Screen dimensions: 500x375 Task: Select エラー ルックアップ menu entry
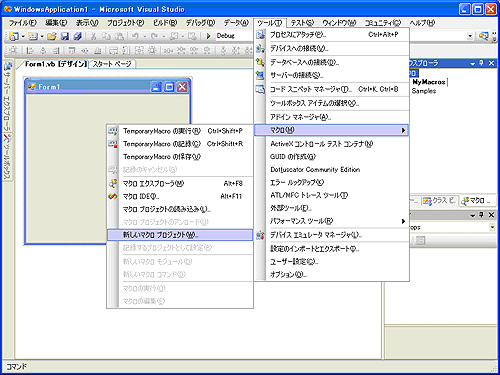[332, 182]
